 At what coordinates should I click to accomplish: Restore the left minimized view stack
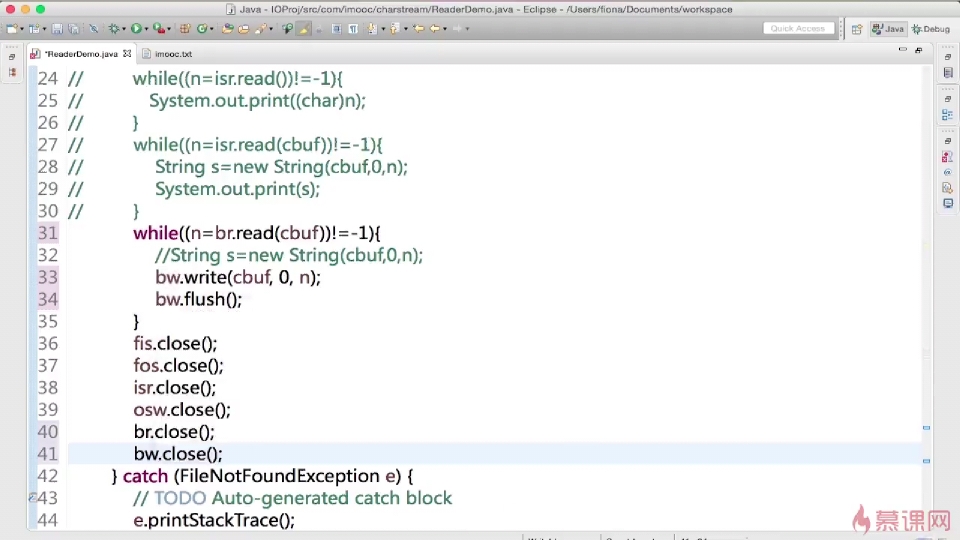click(x=12, y=57)
